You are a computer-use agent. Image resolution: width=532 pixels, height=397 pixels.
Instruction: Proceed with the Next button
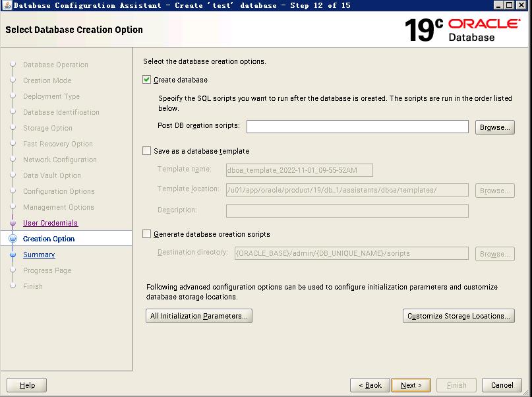click(411, 385)
